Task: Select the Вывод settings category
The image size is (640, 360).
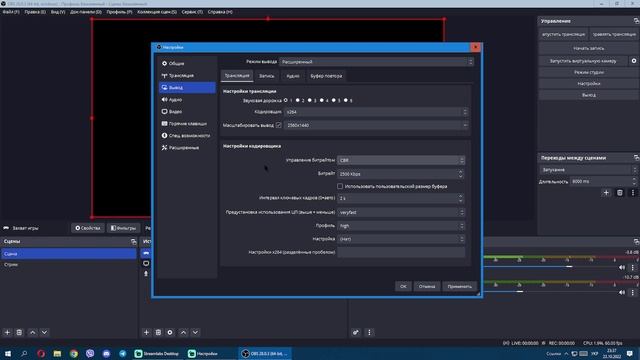Action: click(187, 87)
